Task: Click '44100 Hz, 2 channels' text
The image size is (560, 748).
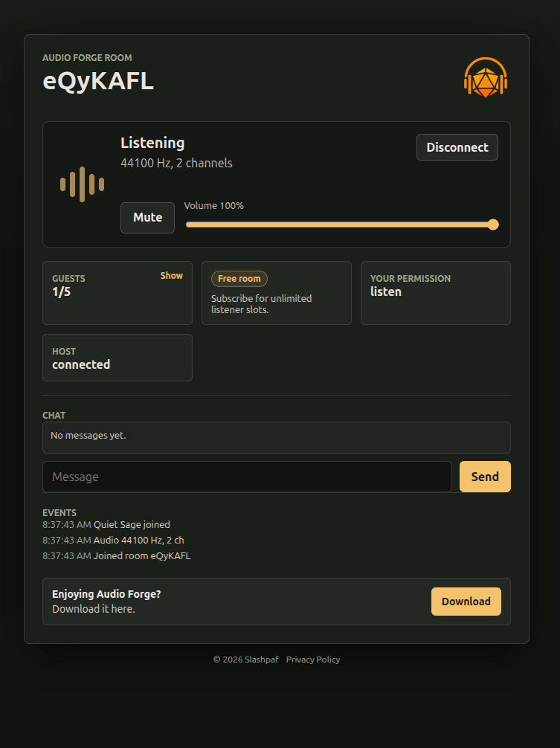Action: [x=176, y=163]
